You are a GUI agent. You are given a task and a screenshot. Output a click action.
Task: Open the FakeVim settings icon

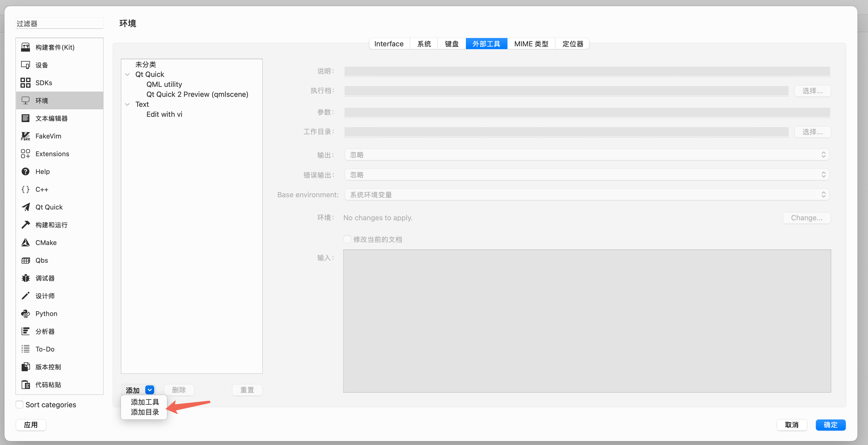point(26,136)
